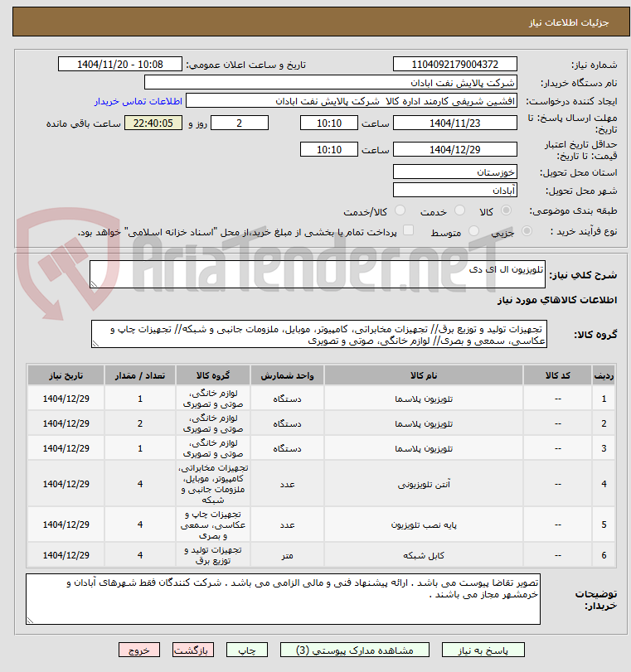Click the شماره نیاز number field
Image resolution: width=631 pixels, height=672 pixels.
tap(454, 65)
